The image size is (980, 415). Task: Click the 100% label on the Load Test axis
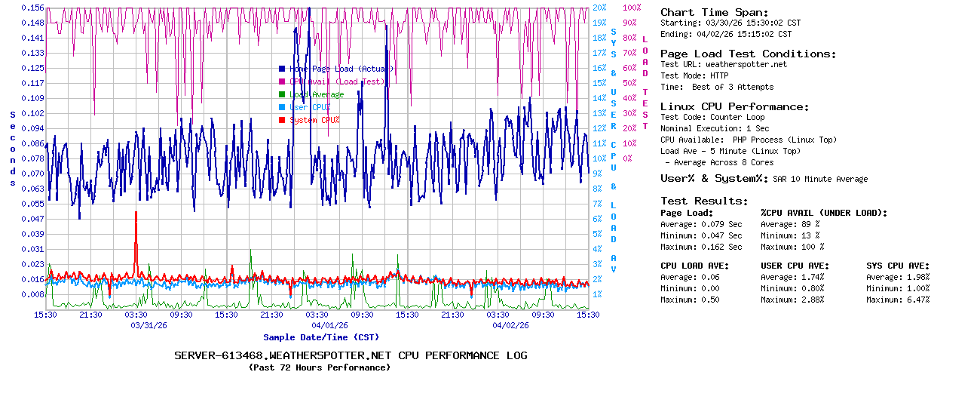632,8
